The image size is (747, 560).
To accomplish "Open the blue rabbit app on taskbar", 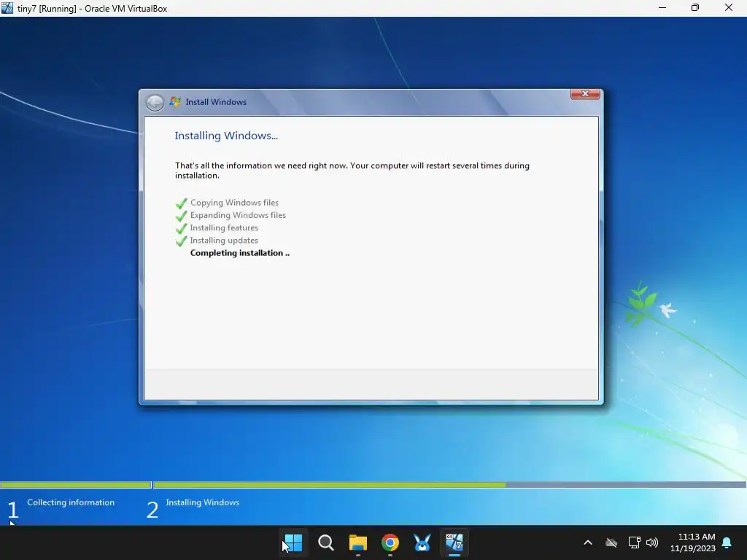I will 422,542.
